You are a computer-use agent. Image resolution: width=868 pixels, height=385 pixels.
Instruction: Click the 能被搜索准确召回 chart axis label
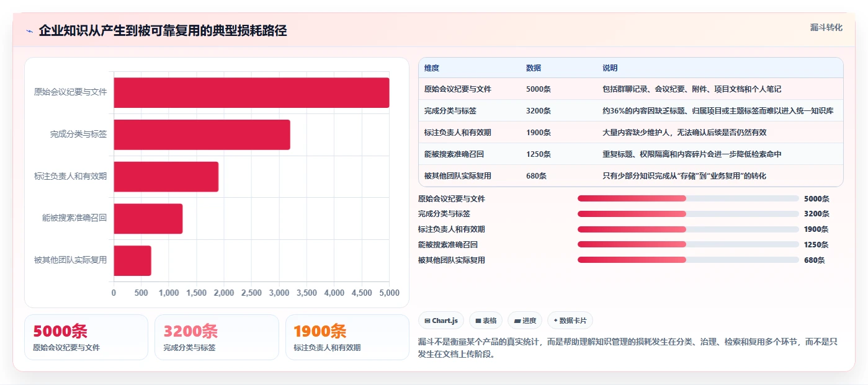74,218
